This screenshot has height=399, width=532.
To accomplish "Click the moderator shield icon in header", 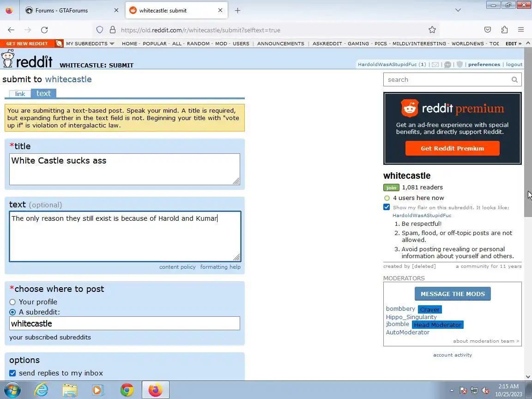I will pyautogui.click(x=460, y=65).
